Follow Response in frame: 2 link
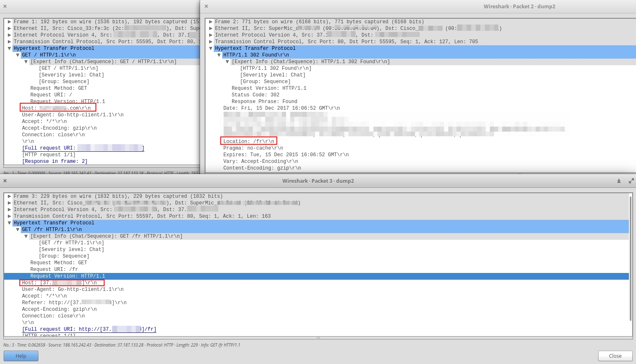 tap(55, 161)
